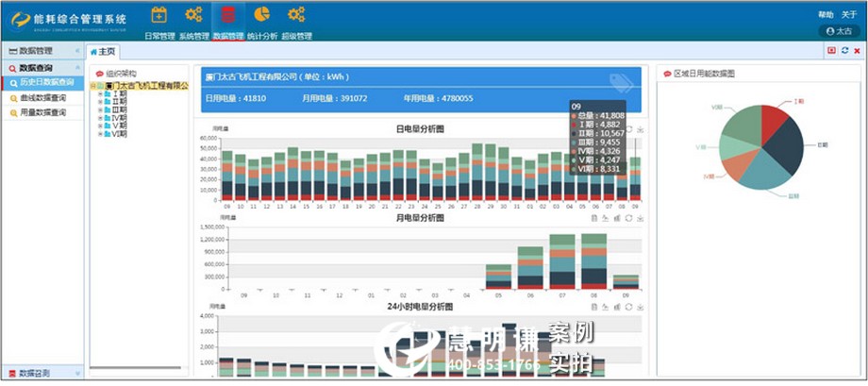Switch to the 主页 tab
This screenshot has width=868, height=386.
click(103, 52)
